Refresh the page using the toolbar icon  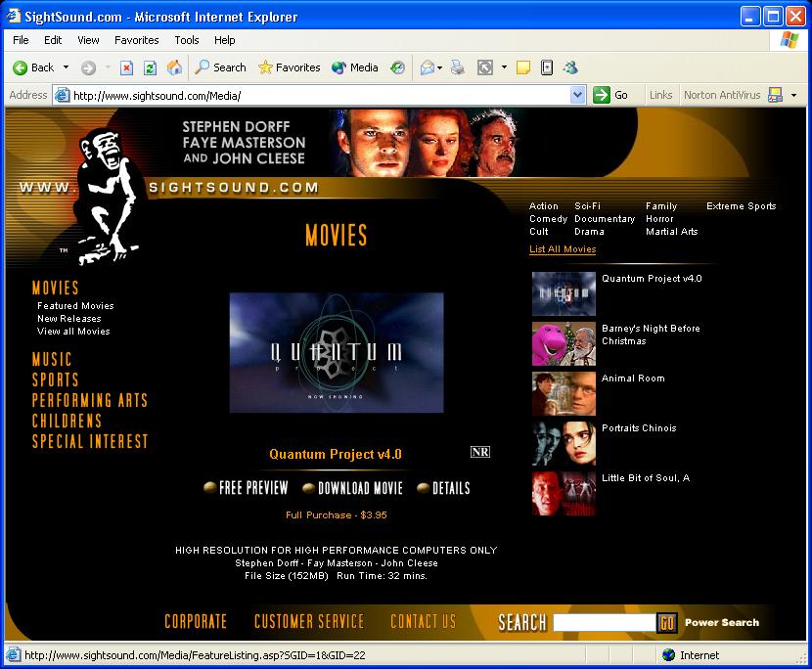[151, 67]
